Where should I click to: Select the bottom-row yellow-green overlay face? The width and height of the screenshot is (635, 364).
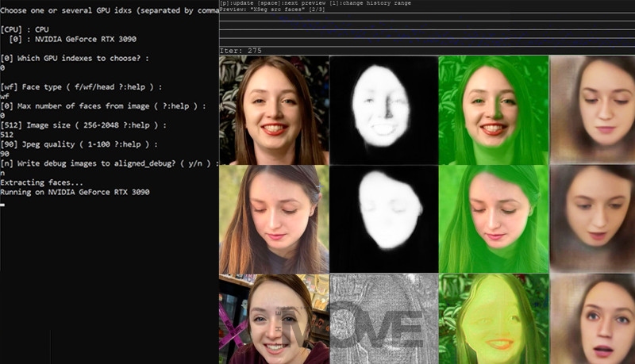pos(494,319)
